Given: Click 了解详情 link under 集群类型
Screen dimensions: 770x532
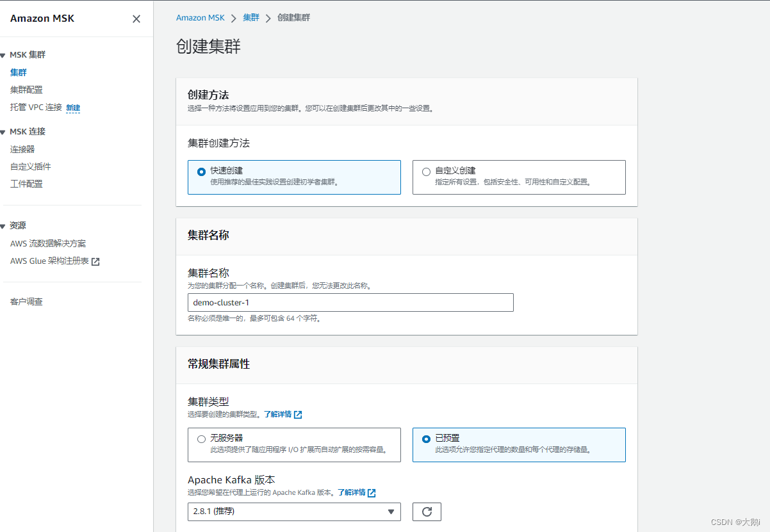Looking at the screenshot, I should [277, 414].
